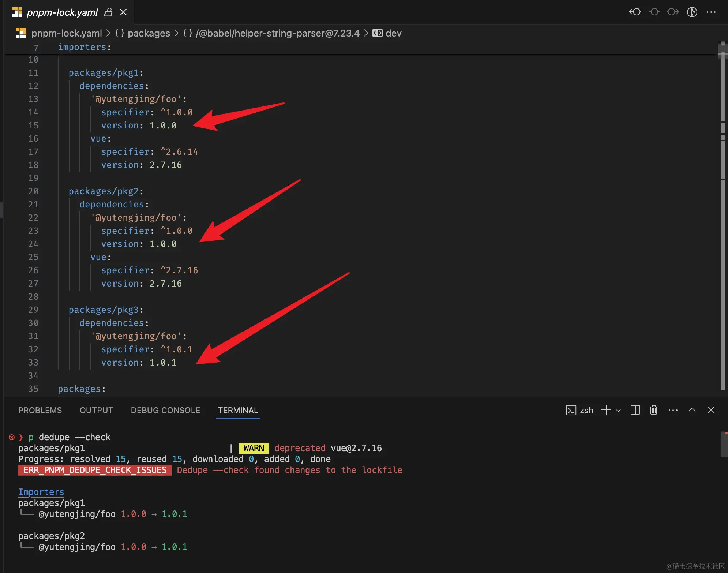Click the terminal scrollbar thumb
728x573 pixels.
(724, 445)
